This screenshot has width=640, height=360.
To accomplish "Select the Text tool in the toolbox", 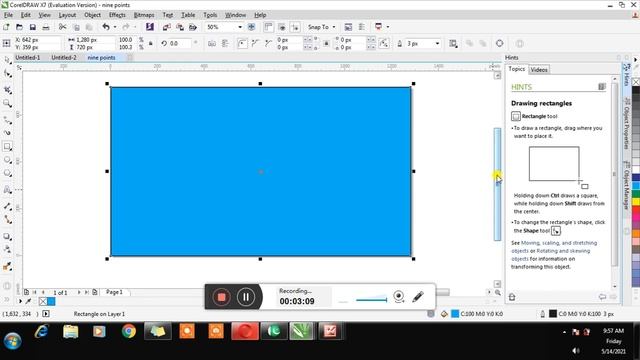I will pyautogui.click(x=7, y=189).
